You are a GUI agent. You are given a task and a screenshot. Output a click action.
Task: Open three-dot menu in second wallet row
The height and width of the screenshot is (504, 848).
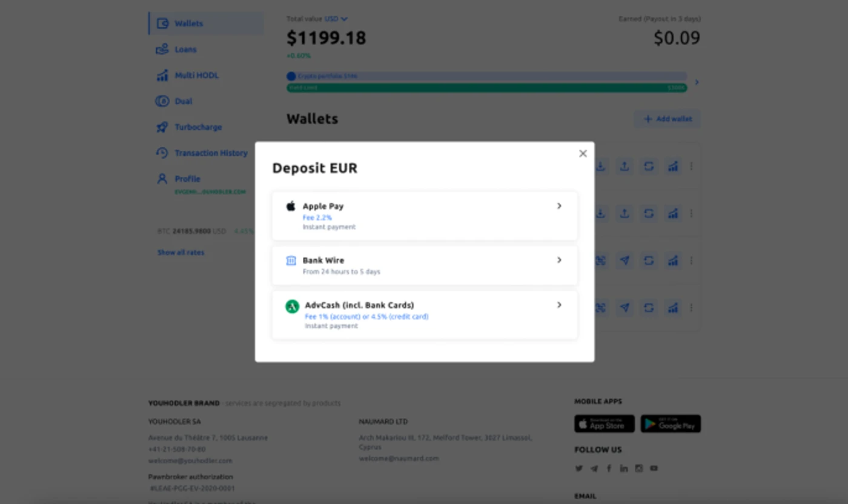(x=691, y=213)
